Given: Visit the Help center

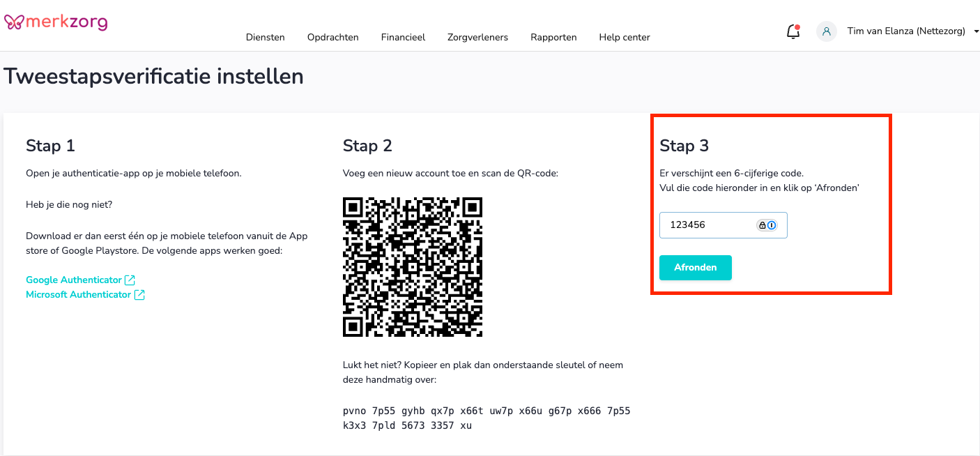Looking at the screenshot, I should point(625,38).
